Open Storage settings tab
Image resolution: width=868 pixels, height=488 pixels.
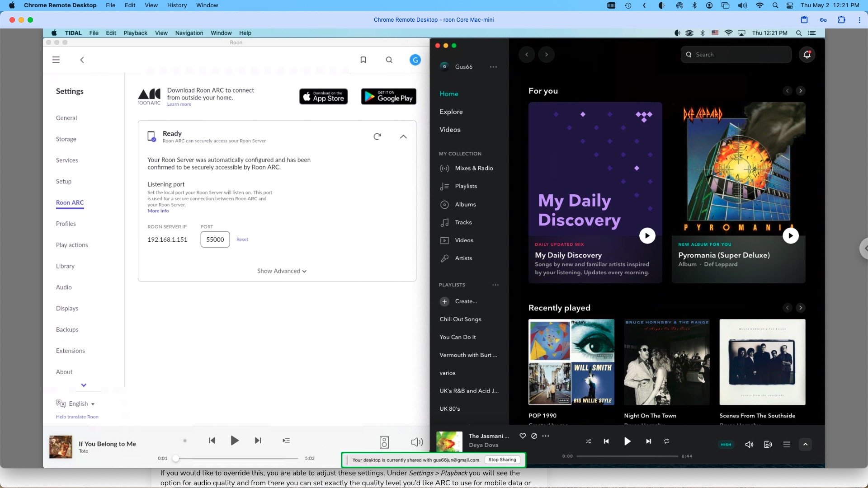(x=66, y=139)
